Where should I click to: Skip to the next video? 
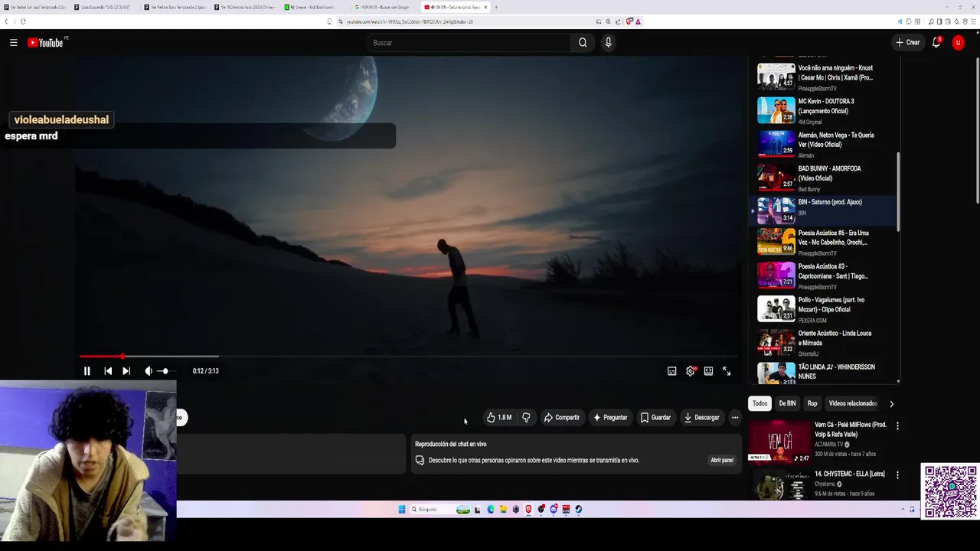pos(126,371)
